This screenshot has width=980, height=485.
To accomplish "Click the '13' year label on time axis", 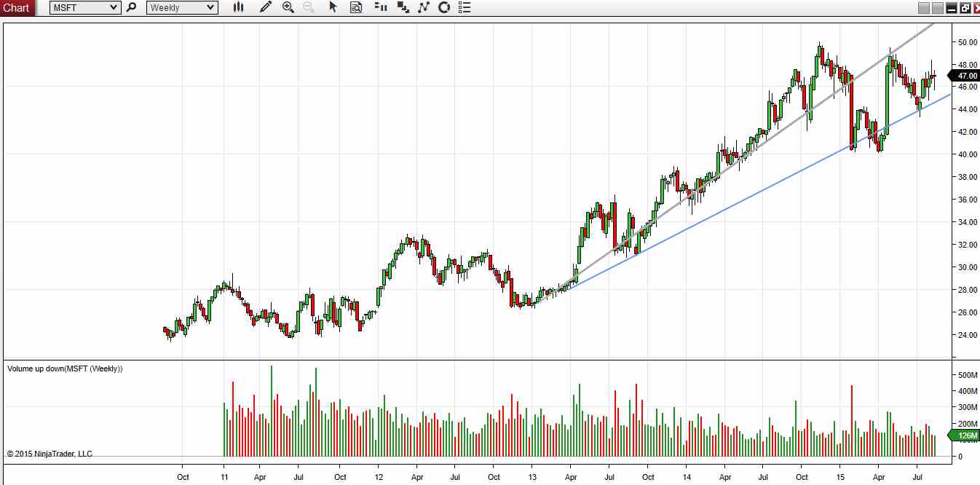I will pyautogui.click(x=532, y=477).
